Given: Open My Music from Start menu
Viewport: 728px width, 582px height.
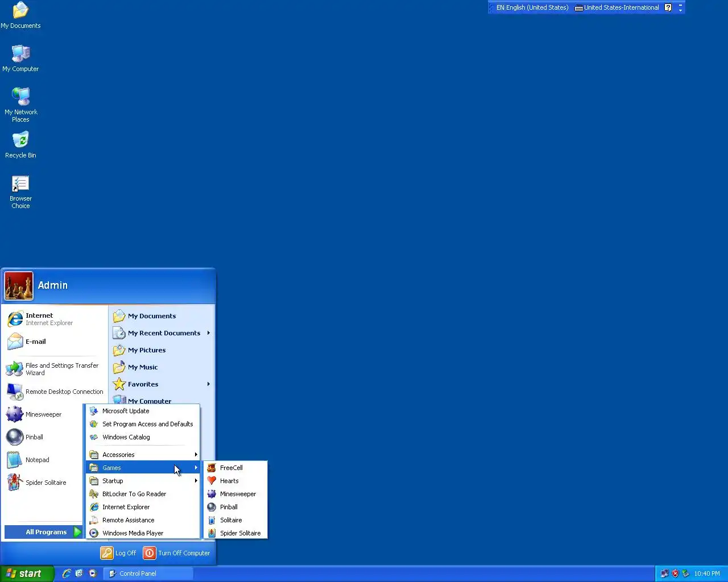Looking at the screenshot, I should pos(162,367).
